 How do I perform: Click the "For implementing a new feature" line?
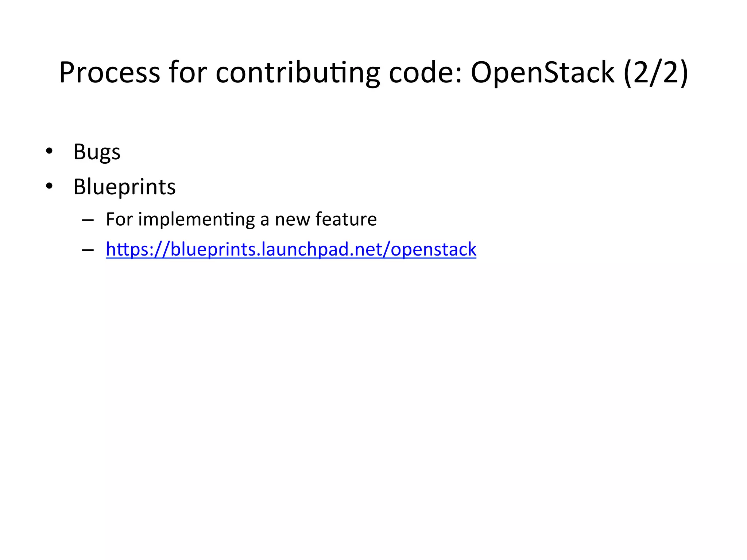[x=241, y=219]
